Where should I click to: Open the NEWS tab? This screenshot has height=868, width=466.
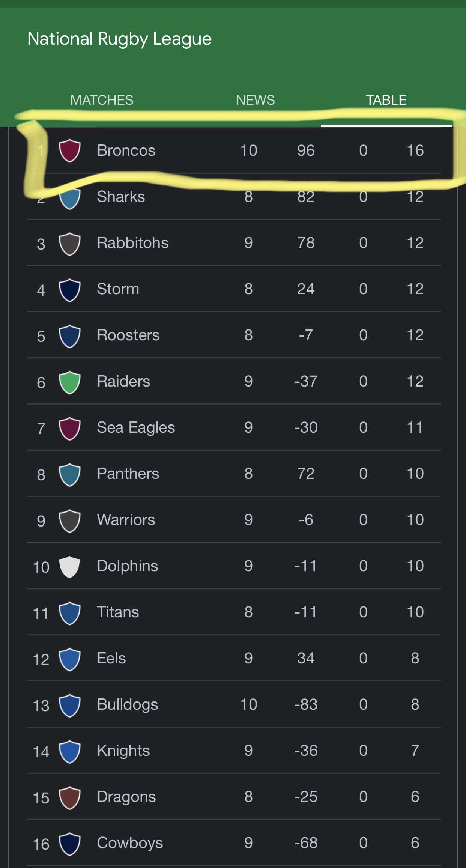(256, 100)
